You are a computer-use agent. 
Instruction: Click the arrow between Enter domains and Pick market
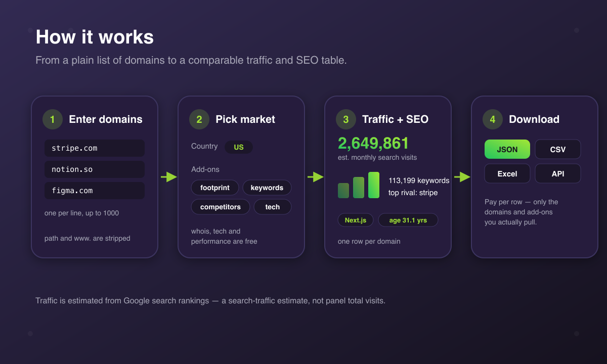[x=168, y=177]
